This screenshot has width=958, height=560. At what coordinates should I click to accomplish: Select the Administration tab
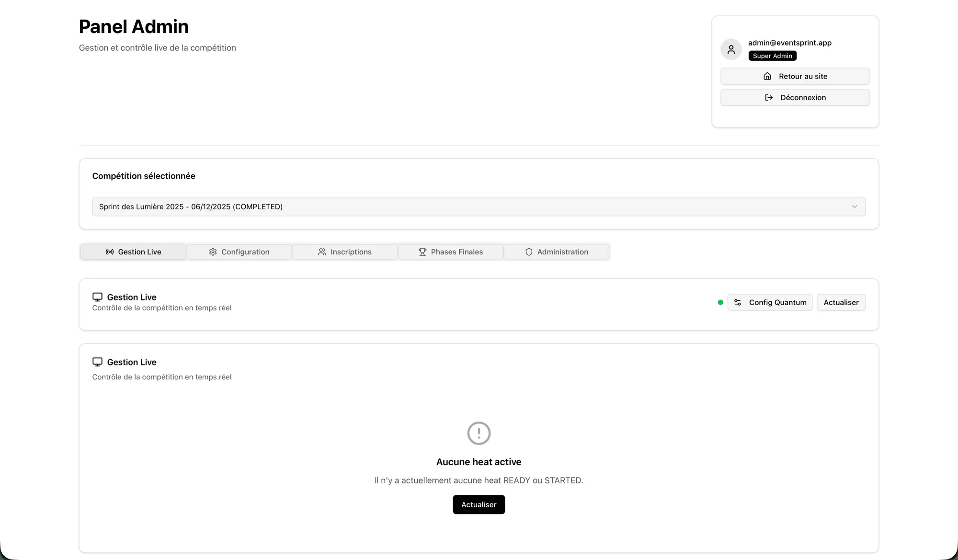click(x=557, y=252)
